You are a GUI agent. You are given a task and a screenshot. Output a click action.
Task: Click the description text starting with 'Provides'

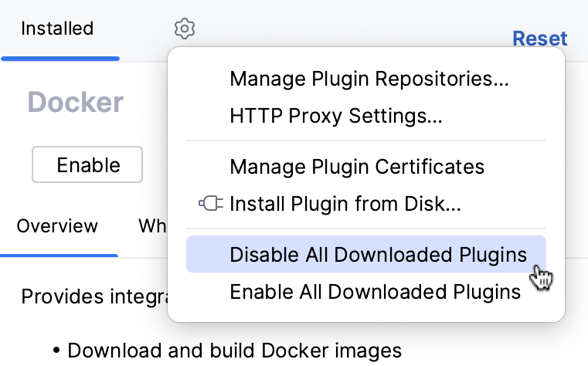pyautogui.click(x=93, y=297)
